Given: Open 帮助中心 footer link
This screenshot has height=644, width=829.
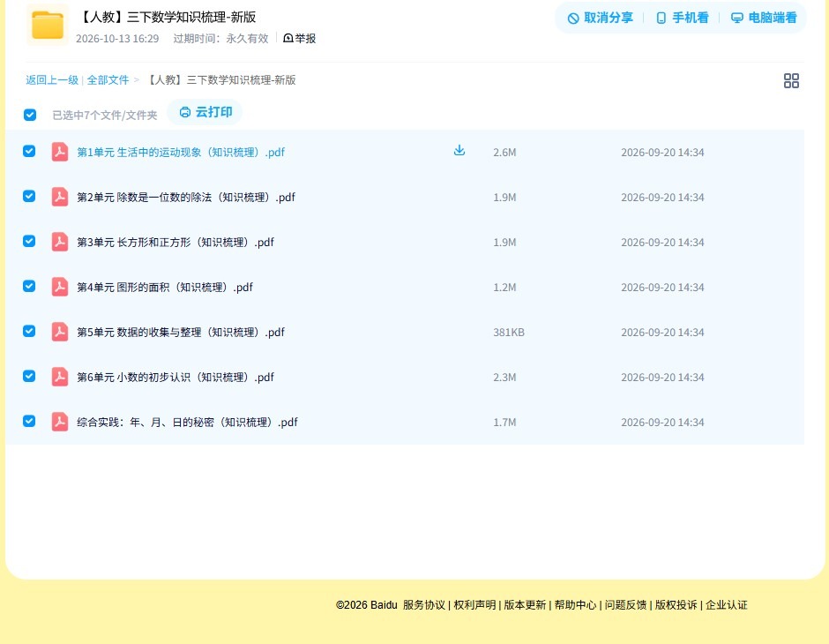Looking at the screenshot, I should click(575, 605).
